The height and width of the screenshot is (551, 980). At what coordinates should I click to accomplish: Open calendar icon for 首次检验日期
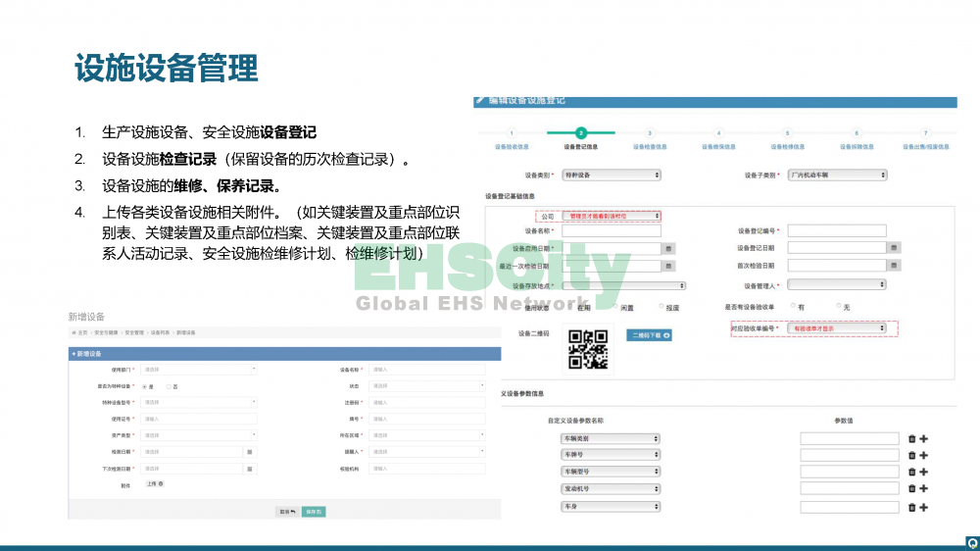coord(894,266)
